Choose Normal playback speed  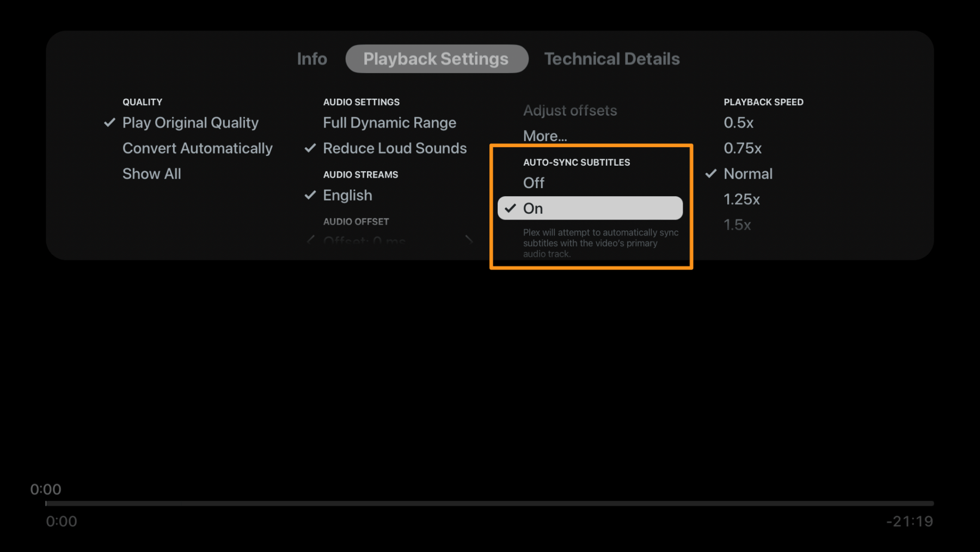pos(748,173)
